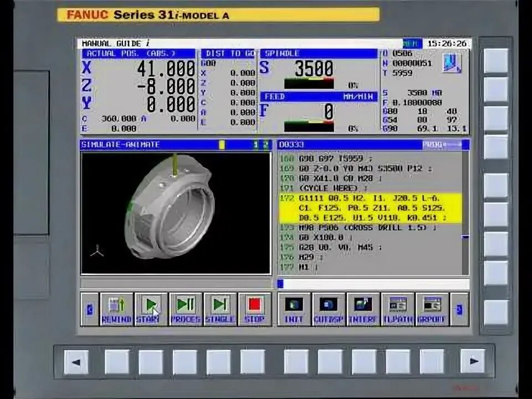Viewport: 532px width, 399px height.
Task: Run a single block with SINGLE soft key
Action: [x=220, y=309]
